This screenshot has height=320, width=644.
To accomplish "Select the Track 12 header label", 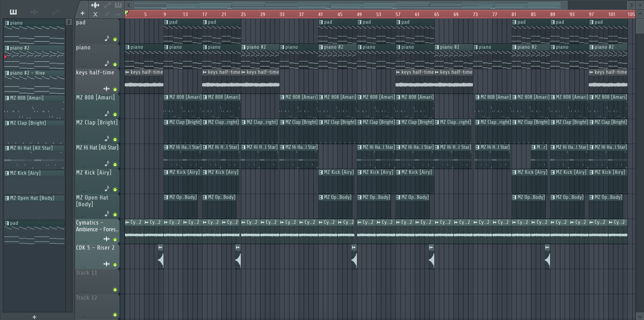I will click(87, 298).
